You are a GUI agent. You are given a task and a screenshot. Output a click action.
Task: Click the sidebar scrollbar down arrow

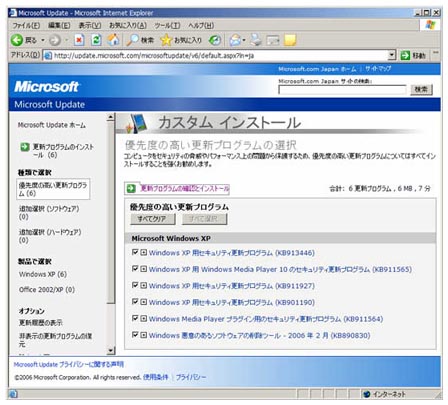click(x=111, y=351)
